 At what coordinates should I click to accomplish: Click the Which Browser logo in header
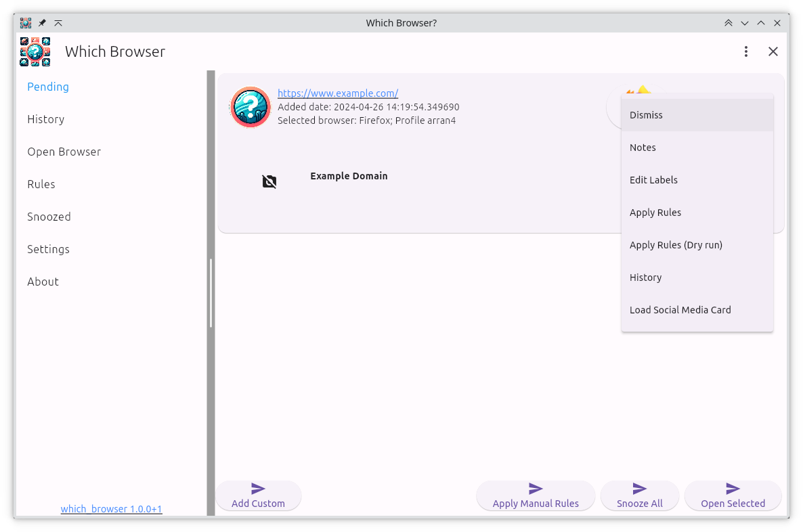[35, 51]
